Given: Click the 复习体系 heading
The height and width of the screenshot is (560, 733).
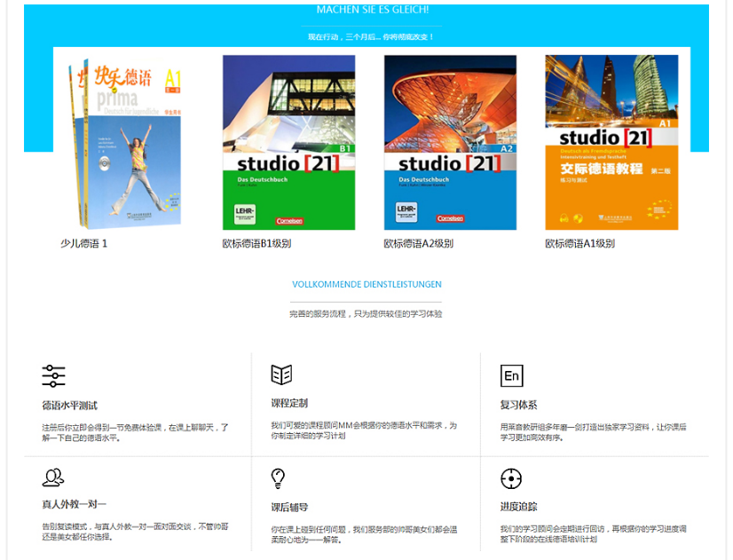Looking at the screenshot, I should 518,405.
